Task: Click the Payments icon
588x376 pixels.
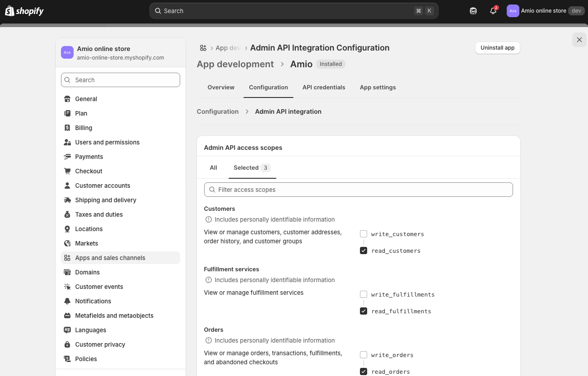Action: coord(67,157)
